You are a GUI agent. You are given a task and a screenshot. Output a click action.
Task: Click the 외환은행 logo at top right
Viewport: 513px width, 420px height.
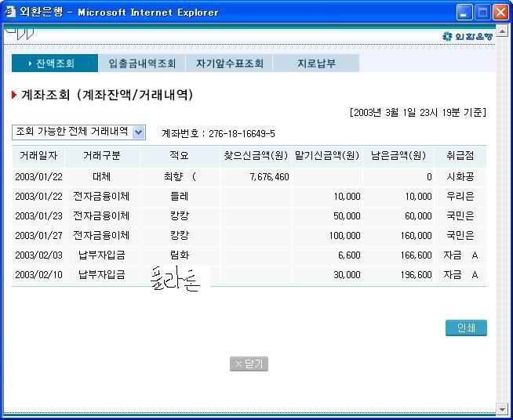[x=468, y=36]
